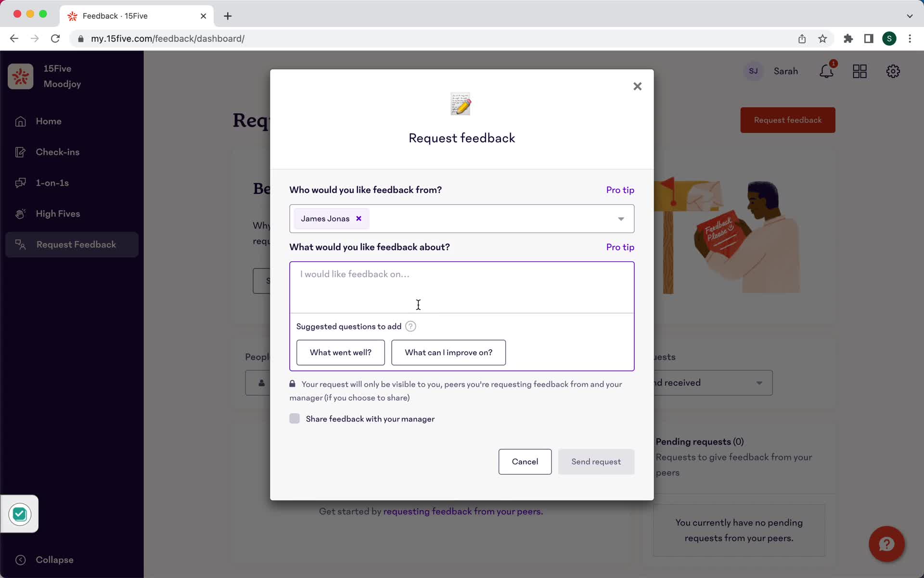Expand the received requests filter dropdown
This screenshot has width=924, height=578.
coord(759,383)
